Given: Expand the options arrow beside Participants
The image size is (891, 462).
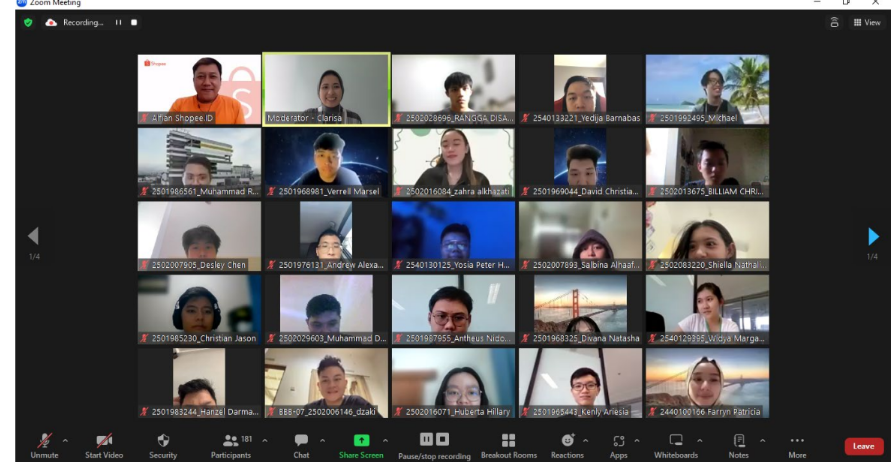Looking at the screenshot, I should point(265,440).
